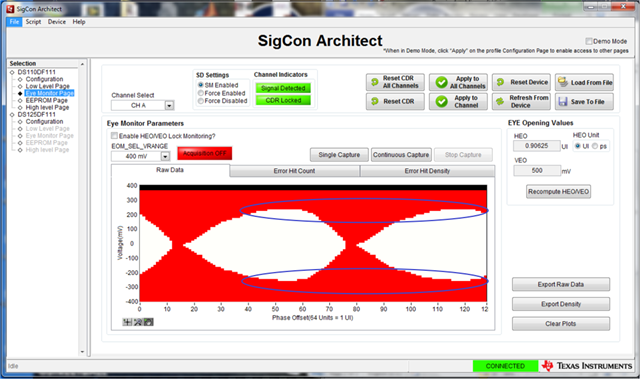The image size is (640, 379).
Task: Select the pan tool below the plot
Action: click(149, 322)
